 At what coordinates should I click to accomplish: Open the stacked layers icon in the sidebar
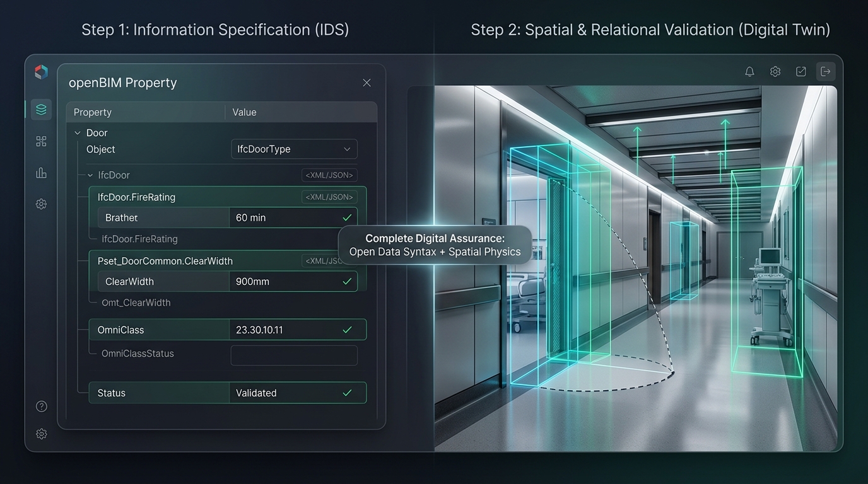pyautogui.click(x=41, y=110)
